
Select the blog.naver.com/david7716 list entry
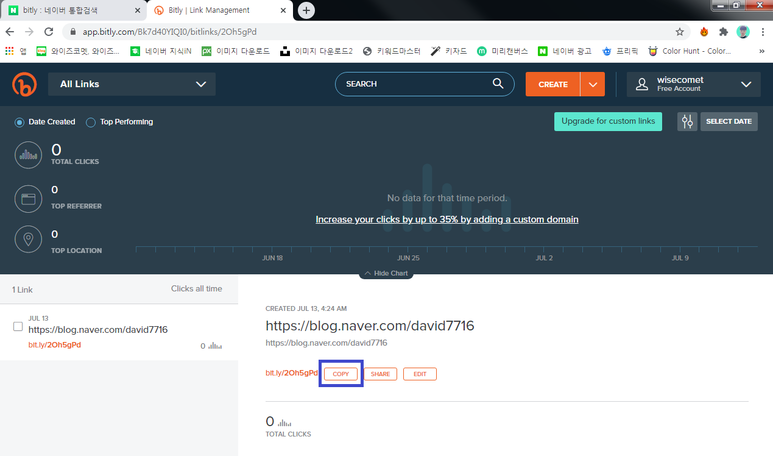click(119, 332)
